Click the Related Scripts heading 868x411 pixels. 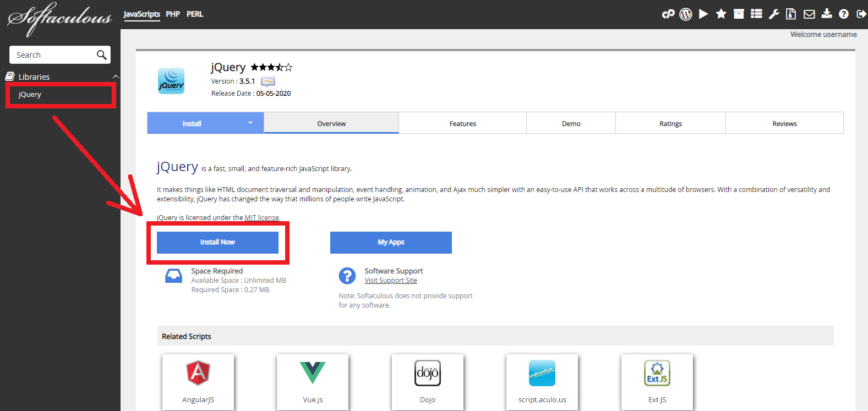tap(187, 336)
